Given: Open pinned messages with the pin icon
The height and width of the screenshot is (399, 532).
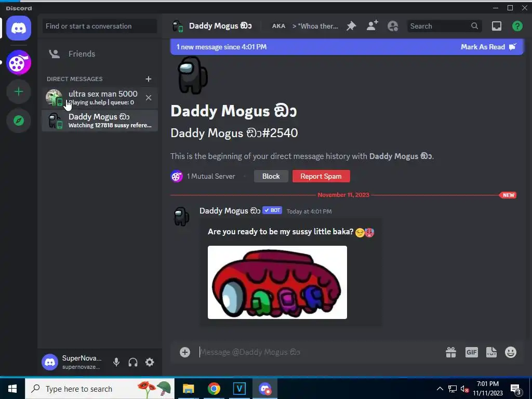Looking at the screenshot, I should (x=351, y=26).
